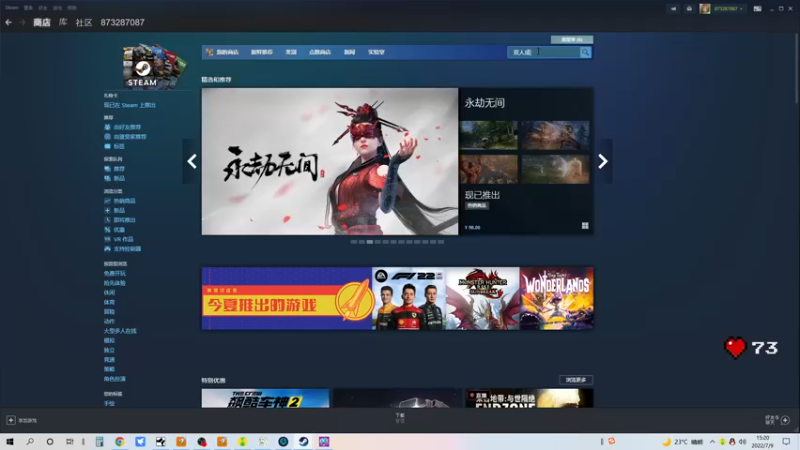
Task: Open friends and chat icon
Action: [785, 420]
